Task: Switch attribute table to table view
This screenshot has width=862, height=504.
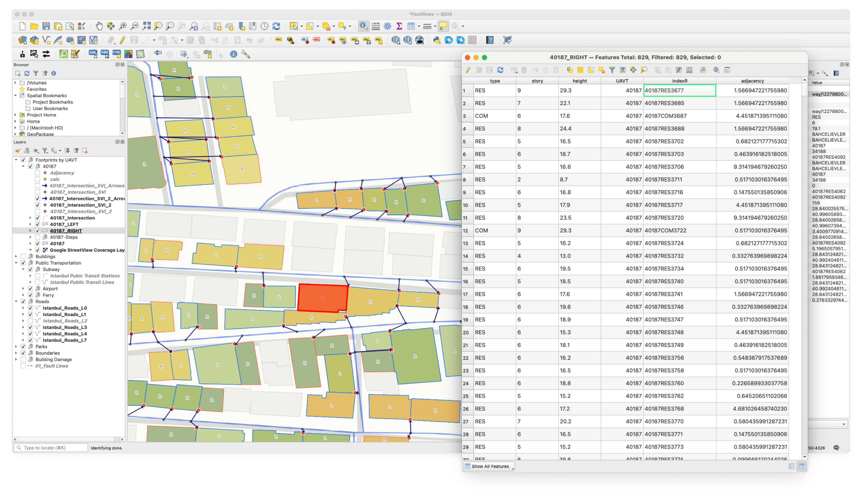Action: [801, 466]
